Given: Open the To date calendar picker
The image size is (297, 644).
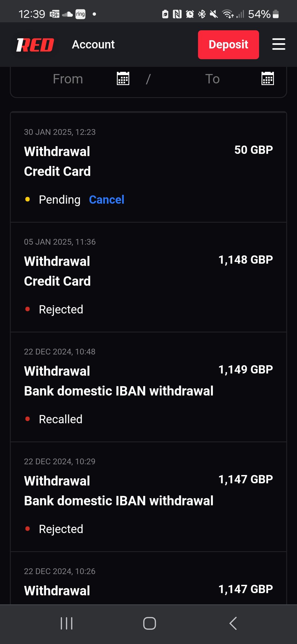Looking at the screenshot, I should [x=267, y=79].
